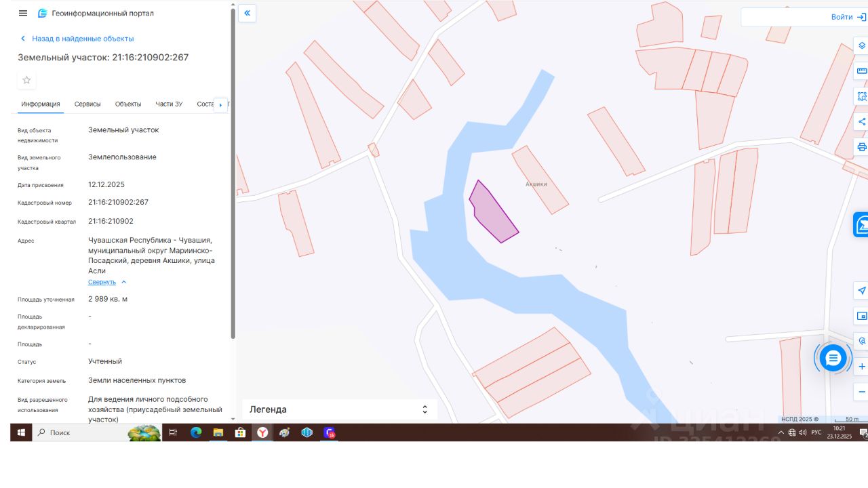Viewport: 868px width, 488px height.
Task: Open the Сервисы tab
Action: tap(87, 104)
